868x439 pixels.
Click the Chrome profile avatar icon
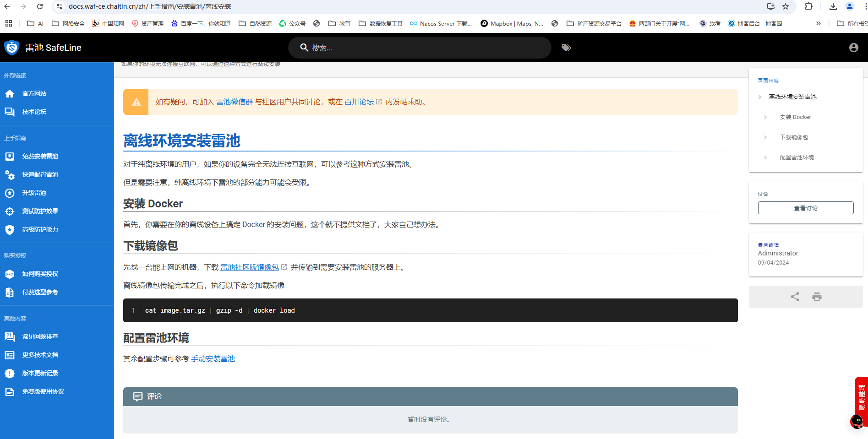coord(850,6)
